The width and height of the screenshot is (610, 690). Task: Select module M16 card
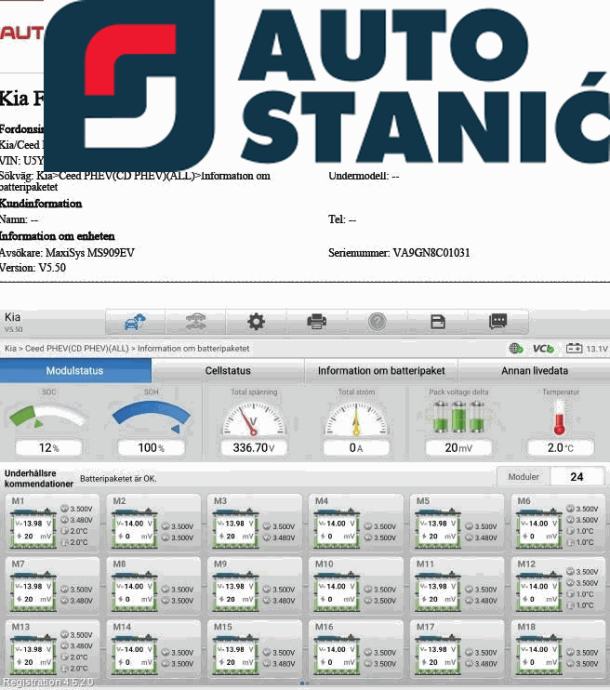356,649
